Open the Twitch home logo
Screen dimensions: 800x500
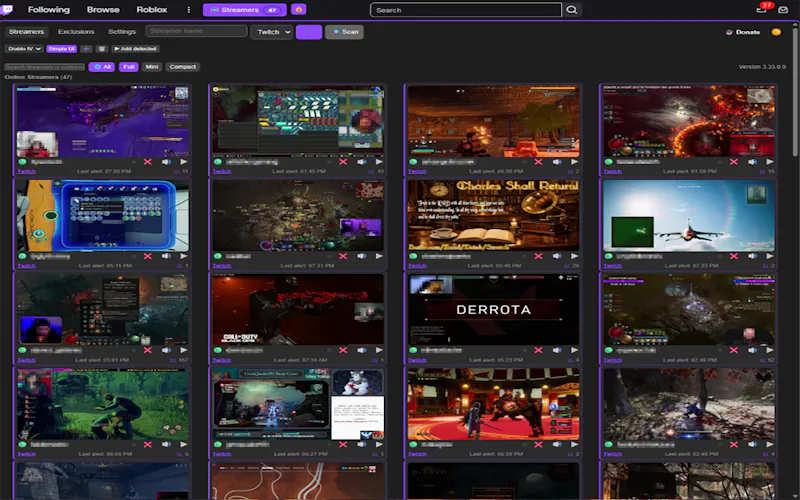[x=7, y=9]
